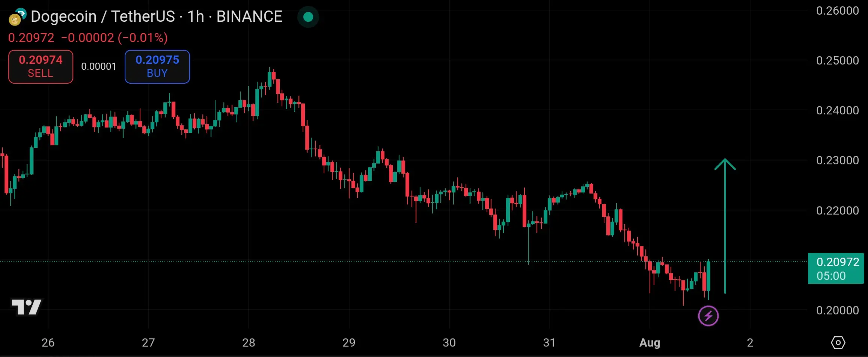This screenshot has height=357, width=868.
Task: Open the chart settings hexagon icon
Action: pyautogui.click(x=838, y=342)
